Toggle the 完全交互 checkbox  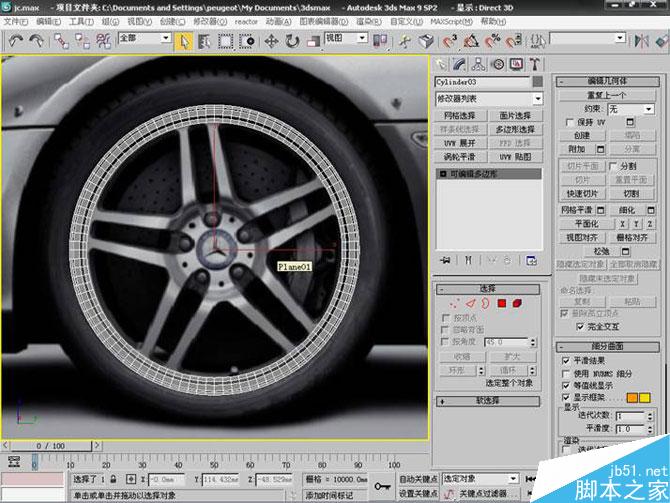click(x=580, y=326)
